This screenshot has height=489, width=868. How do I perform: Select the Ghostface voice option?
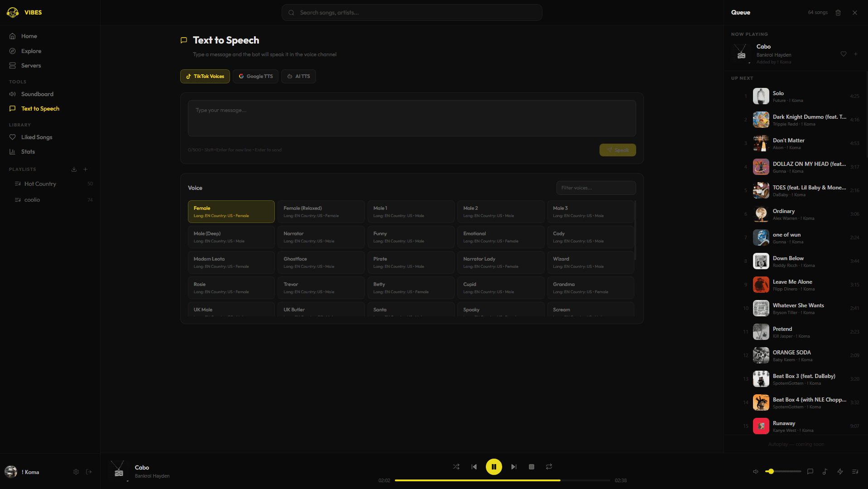click(x=321, y=262)
